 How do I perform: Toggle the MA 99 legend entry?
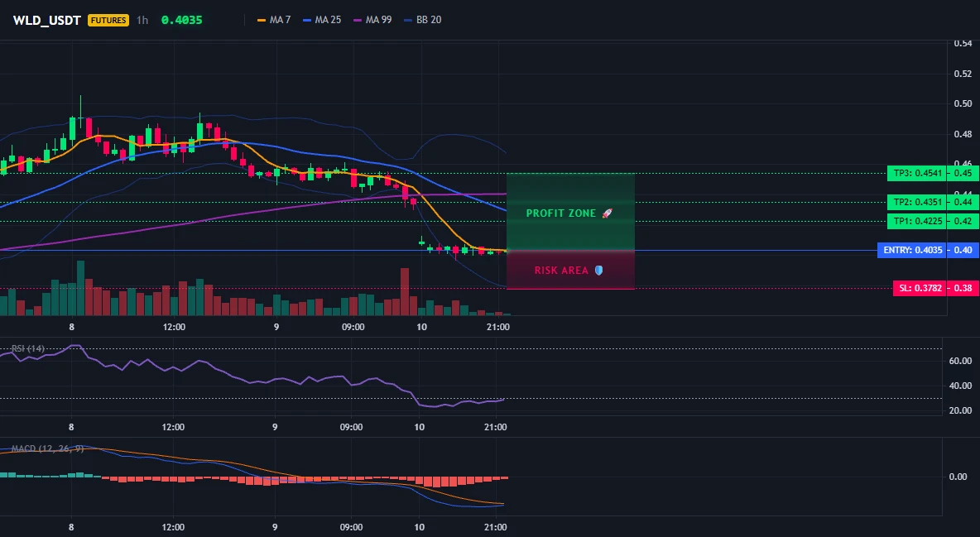coord(372,20)
